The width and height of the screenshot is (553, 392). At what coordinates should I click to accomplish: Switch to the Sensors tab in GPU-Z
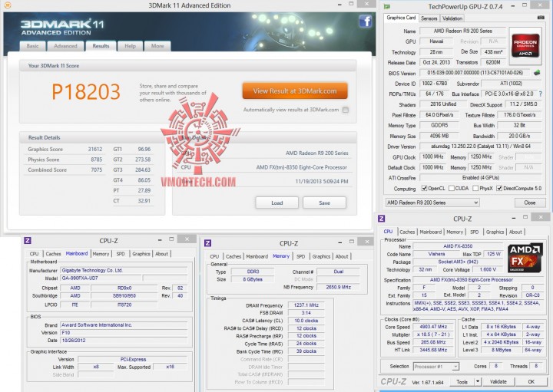coord(429,18)
